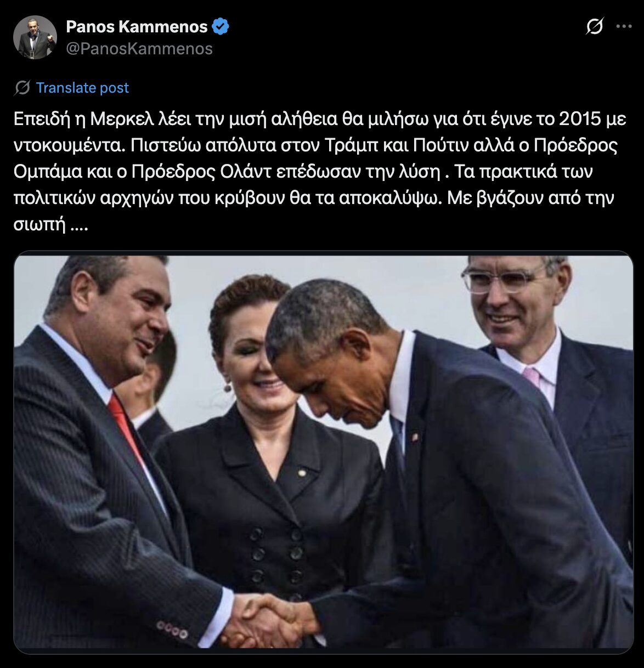Screen dimensions: 644x668
Task: Open the three-dot More options menu
Action: pos(624,26)
